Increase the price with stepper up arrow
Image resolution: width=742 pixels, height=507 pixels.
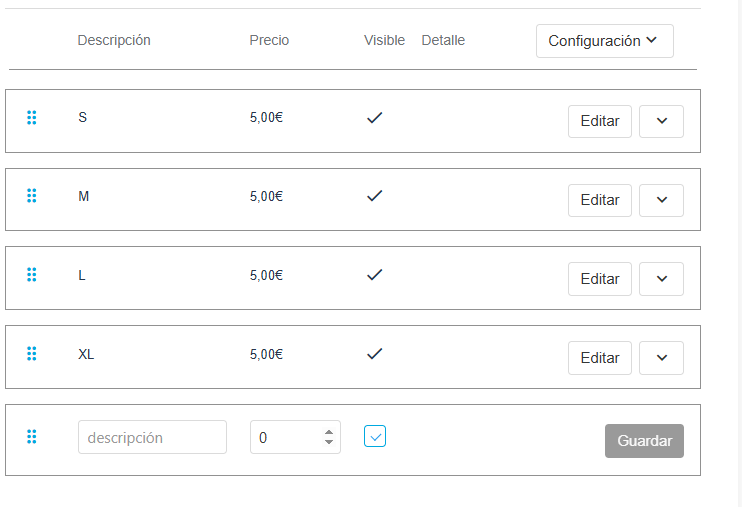pyautogui.click(x=329, y=432)
